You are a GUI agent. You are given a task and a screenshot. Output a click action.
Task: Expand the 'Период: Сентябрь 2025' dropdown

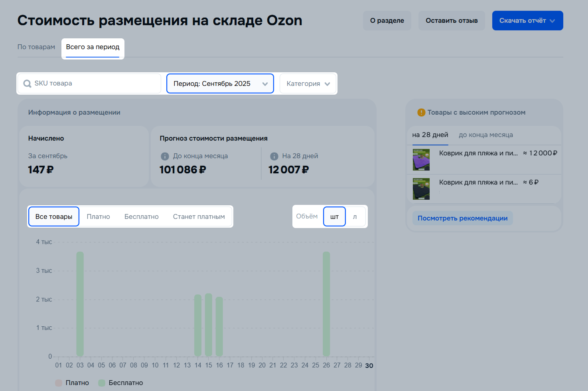point(220,83)
